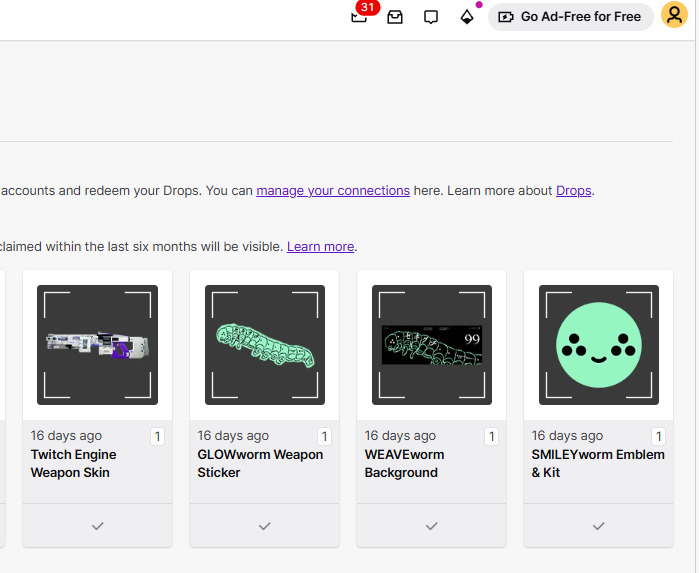Select the Twitch Engine Weapon Skin image

97,345
